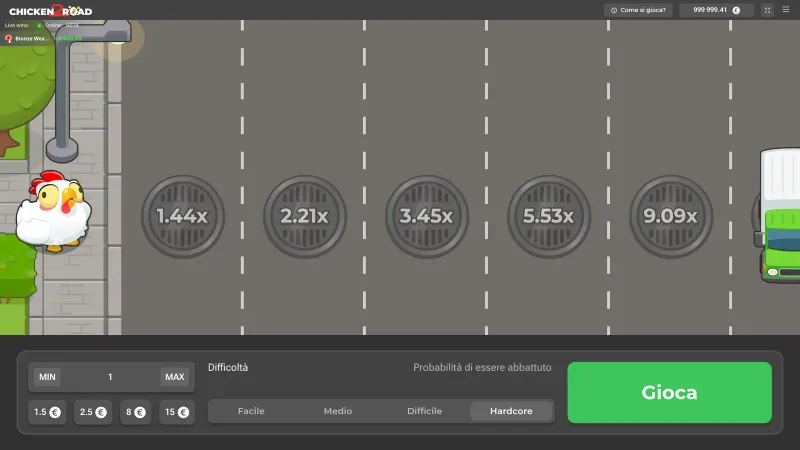Screen dimensions: 800x450
Task: Click the 999 999.41 balance display
Action: pyautogui.click(x=716, y=10)
